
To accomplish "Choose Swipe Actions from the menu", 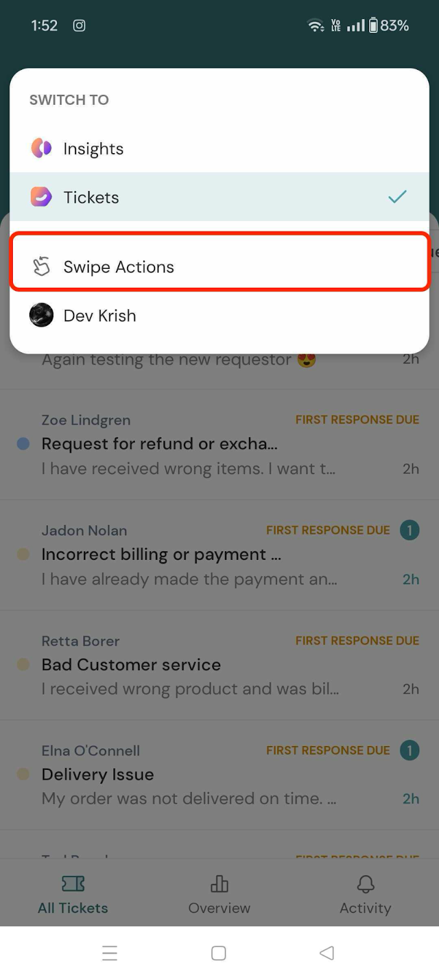I will pyautogui.click(x=219, y=266).
